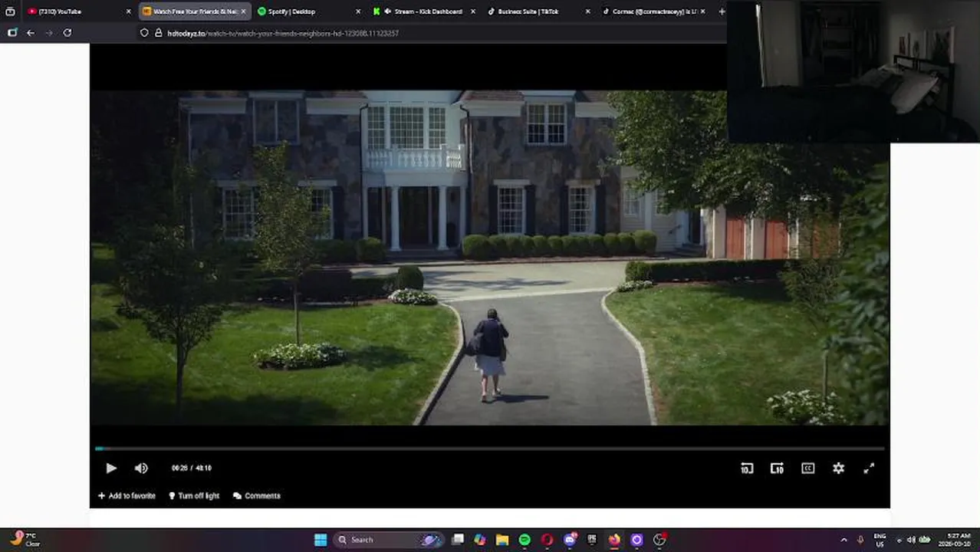Reload the current page
980x552 pixels.
click(x=67, y=33)
